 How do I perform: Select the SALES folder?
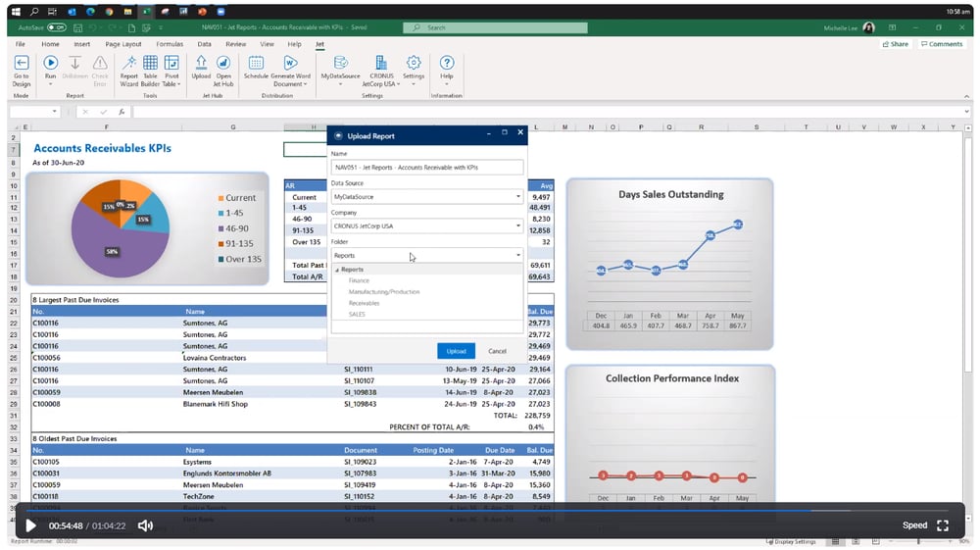[x=357, y=315]
